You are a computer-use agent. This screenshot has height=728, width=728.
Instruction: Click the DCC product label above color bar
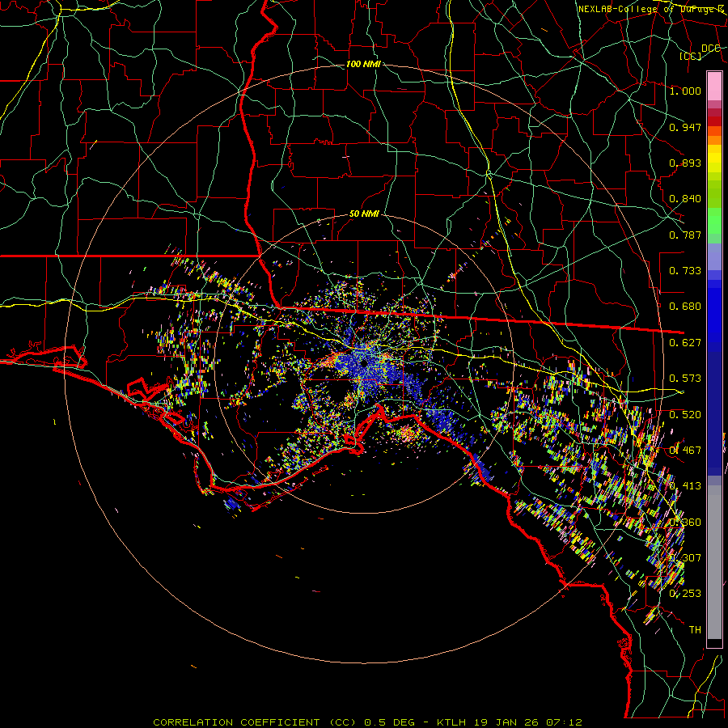point(711,49)
